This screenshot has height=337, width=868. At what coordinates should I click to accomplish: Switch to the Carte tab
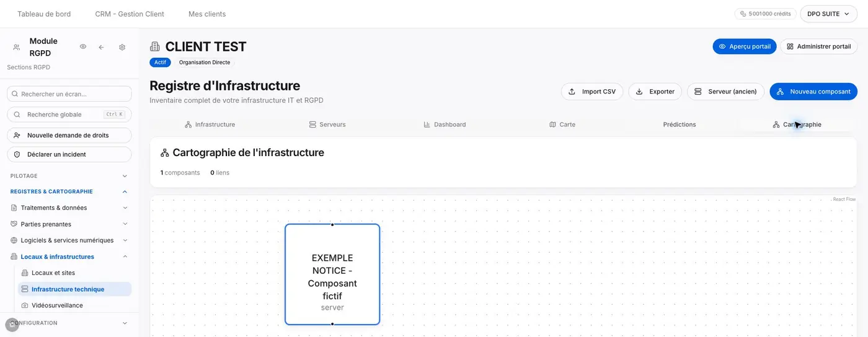click(562, 125)
